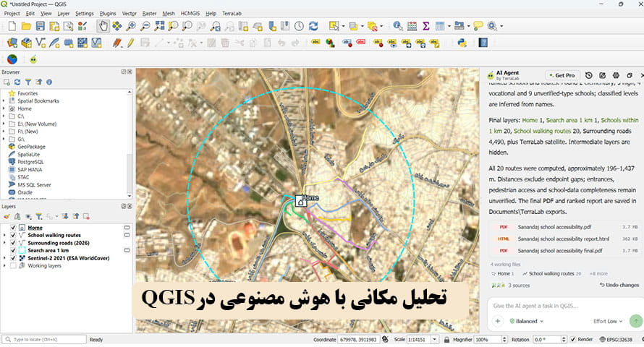Select the Pan Map hand tool
The height and width of the screenshot is (347, 644).
click(x=103, y=26)
